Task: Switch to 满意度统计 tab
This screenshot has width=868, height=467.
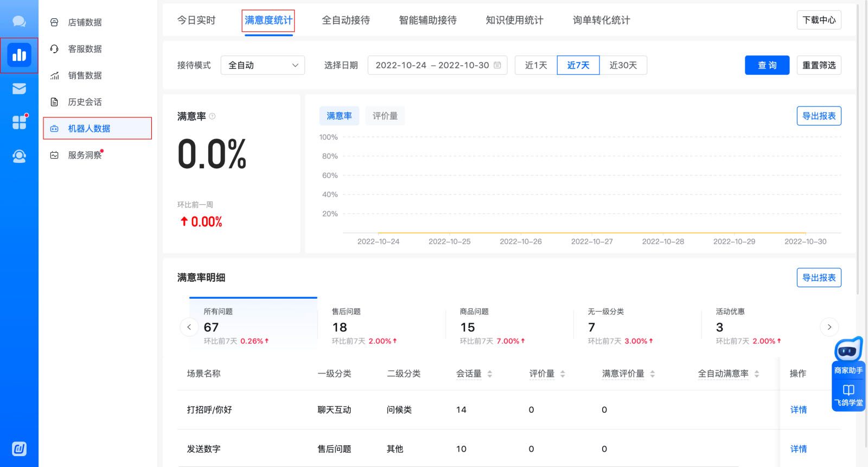Action: coord(269,20)
